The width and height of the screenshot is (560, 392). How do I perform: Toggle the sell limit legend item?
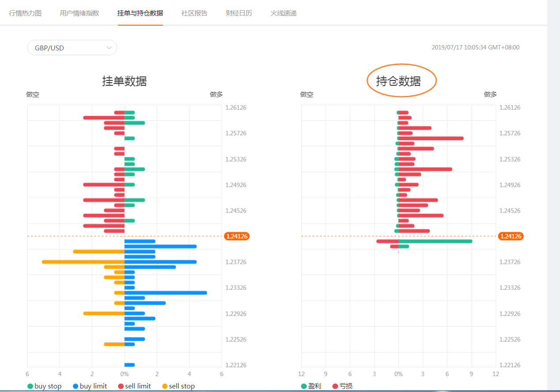(134, 386)
